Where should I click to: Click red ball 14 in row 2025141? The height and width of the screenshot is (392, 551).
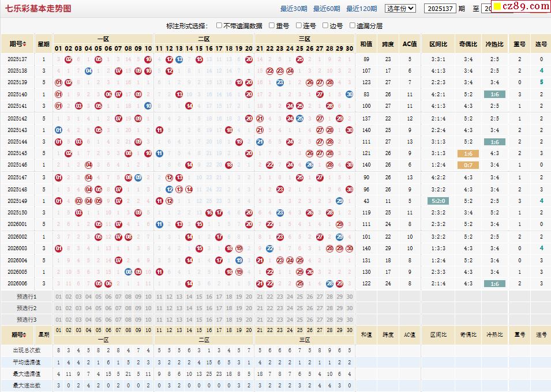(189, 106)
